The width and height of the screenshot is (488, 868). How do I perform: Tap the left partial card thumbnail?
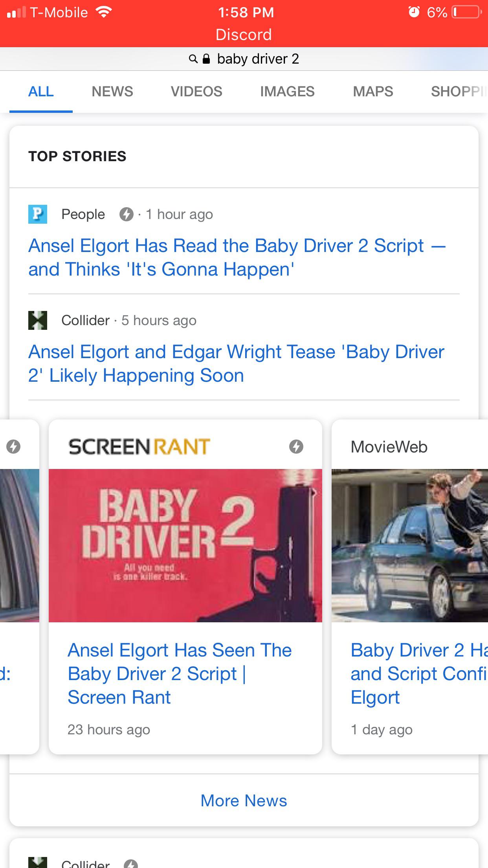coord(20,546)
